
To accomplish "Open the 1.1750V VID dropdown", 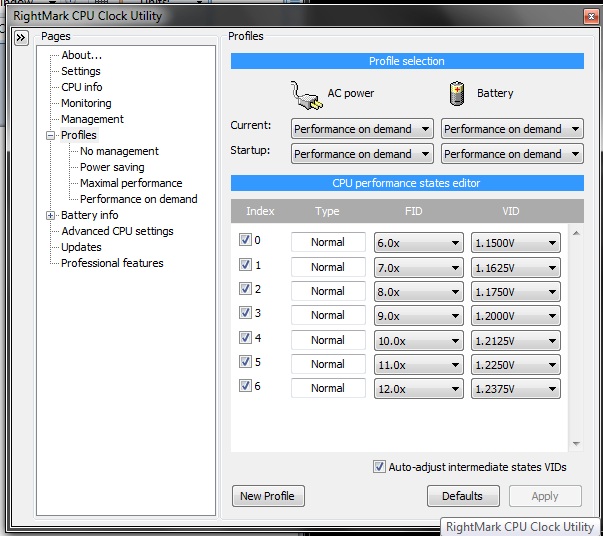I will tap(515, 292).
